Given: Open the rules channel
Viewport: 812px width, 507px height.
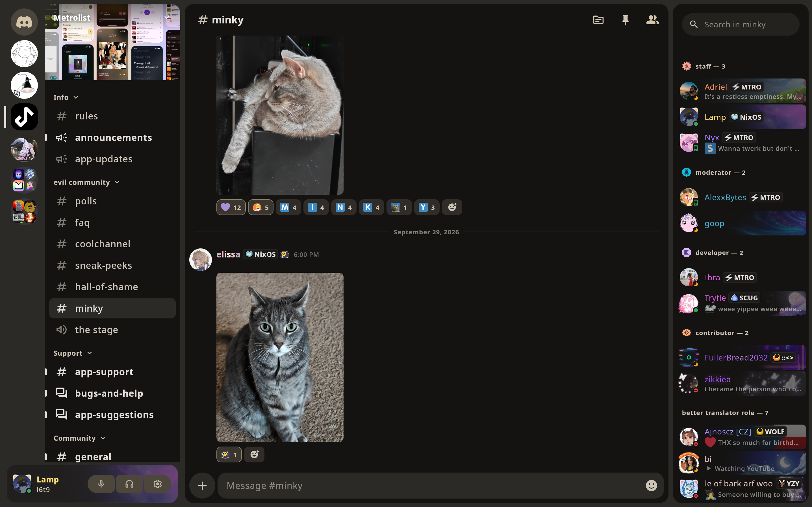Looking at the screenshot, I should [112, 116].
